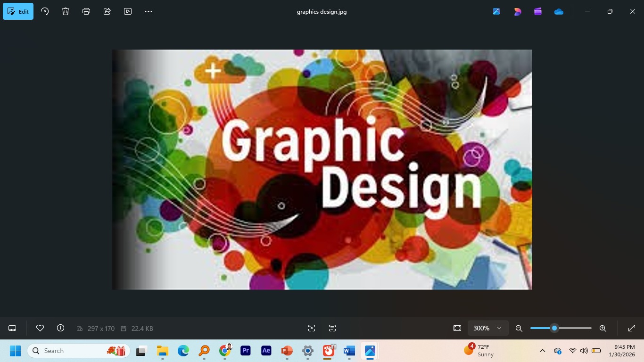The height and width of the screenshot is (362, 644).
Task: Toggle the filmstrip view
Action: tap(12, 328)
